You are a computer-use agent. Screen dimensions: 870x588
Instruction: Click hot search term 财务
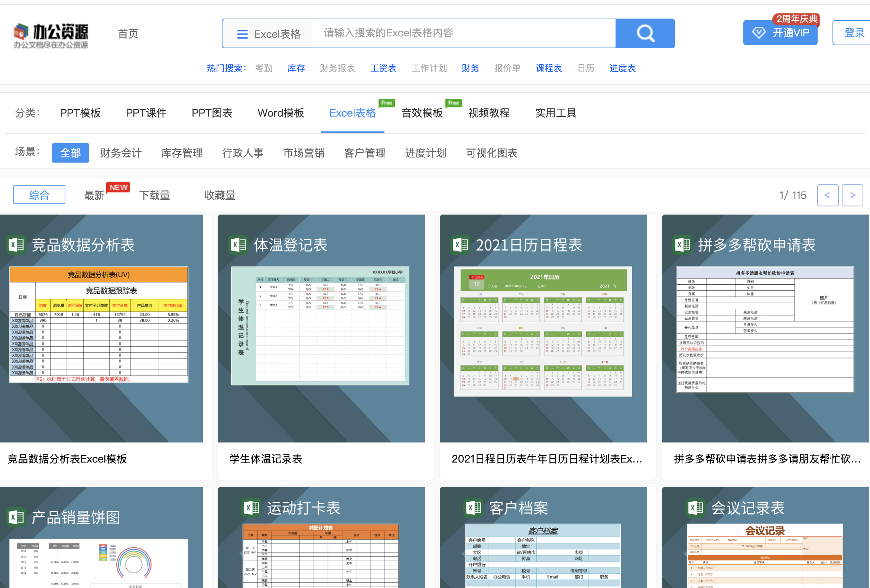[x=470, y=68]
